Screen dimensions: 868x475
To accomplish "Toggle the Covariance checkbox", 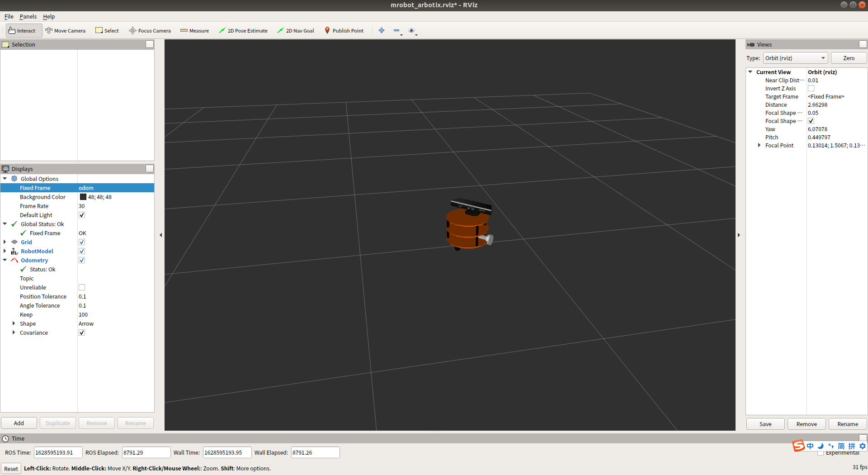I will tap(82, 332).
